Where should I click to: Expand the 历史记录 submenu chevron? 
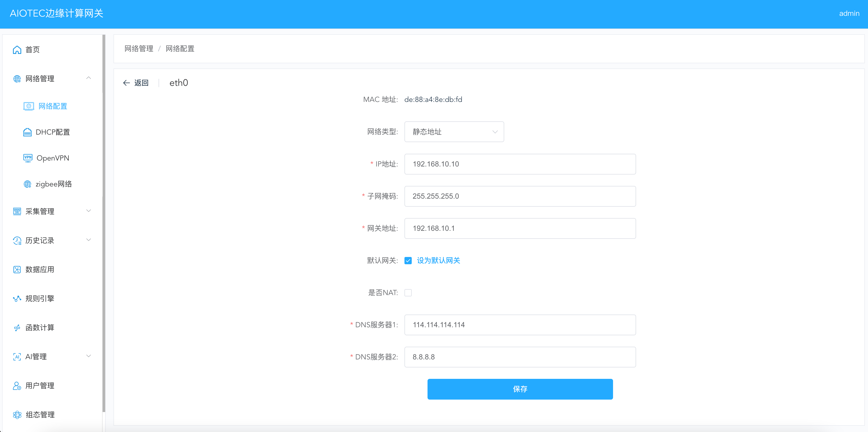pos(89,240)
